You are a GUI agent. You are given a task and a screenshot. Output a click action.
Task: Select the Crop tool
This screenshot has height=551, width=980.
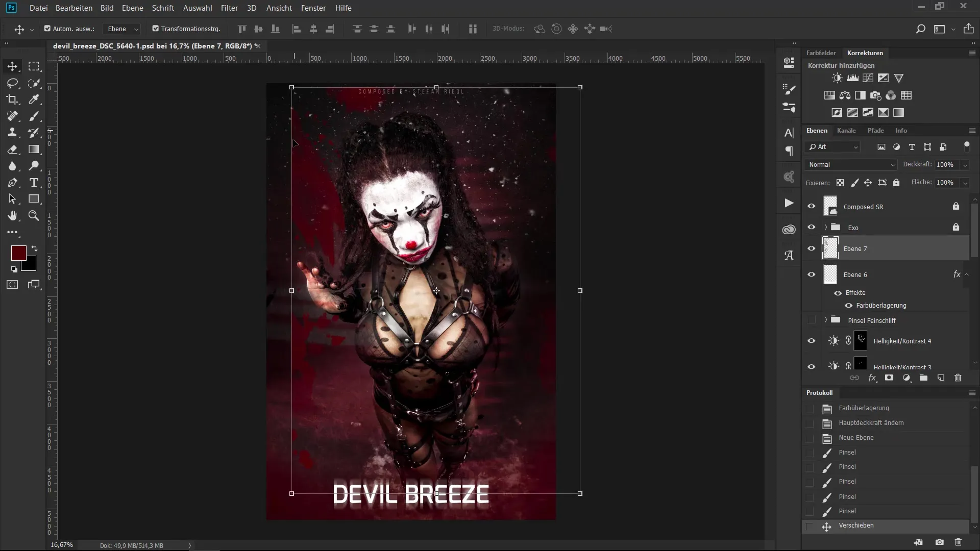click(12, 99)
